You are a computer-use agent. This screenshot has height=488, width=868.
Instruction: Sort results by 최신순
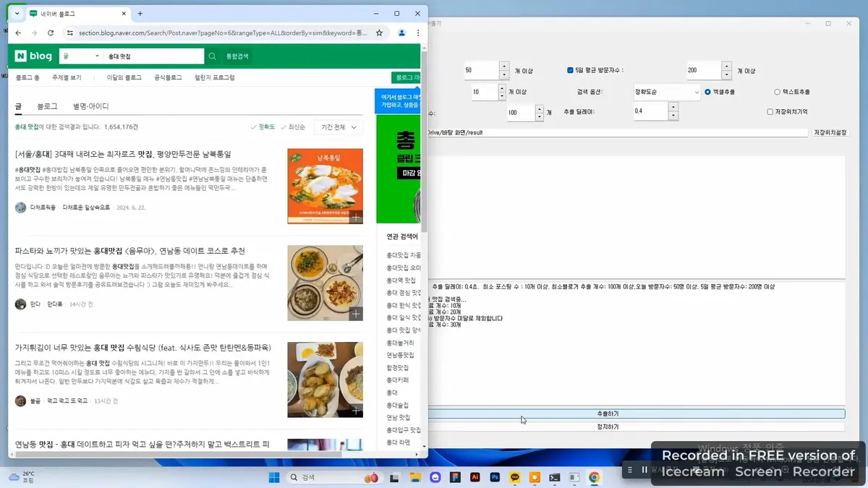coord(293,127)
